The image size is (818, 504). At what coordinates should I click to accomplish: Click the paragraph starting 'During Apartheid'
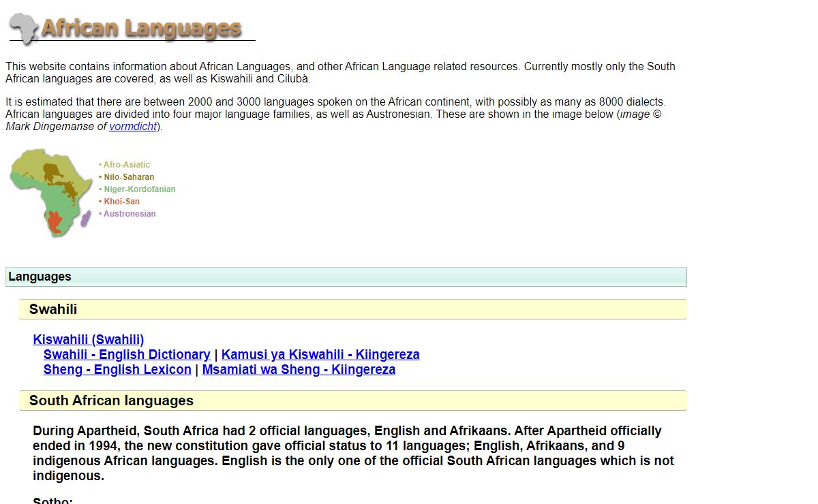tap(354, 453)
